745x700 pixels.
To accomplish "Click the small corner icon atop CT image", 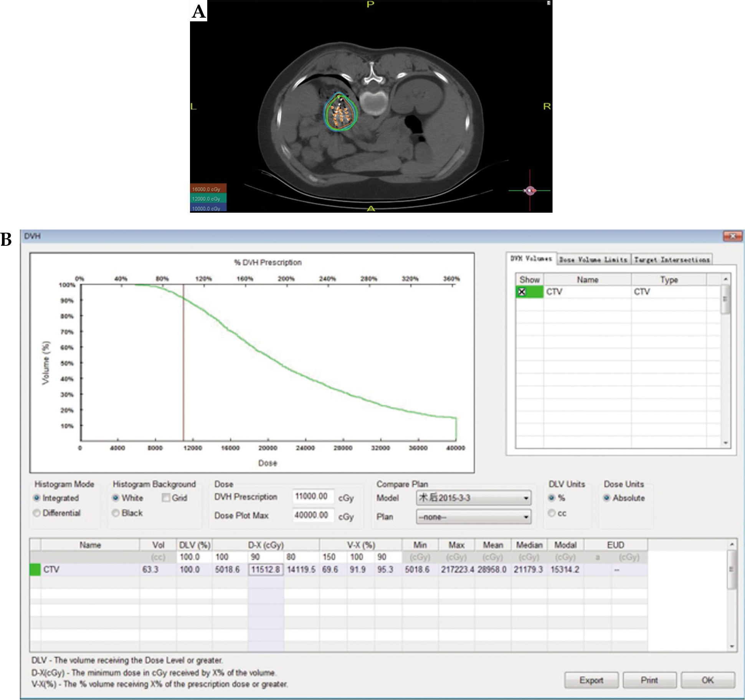I will pyautogui.click(x=548, y=3).
